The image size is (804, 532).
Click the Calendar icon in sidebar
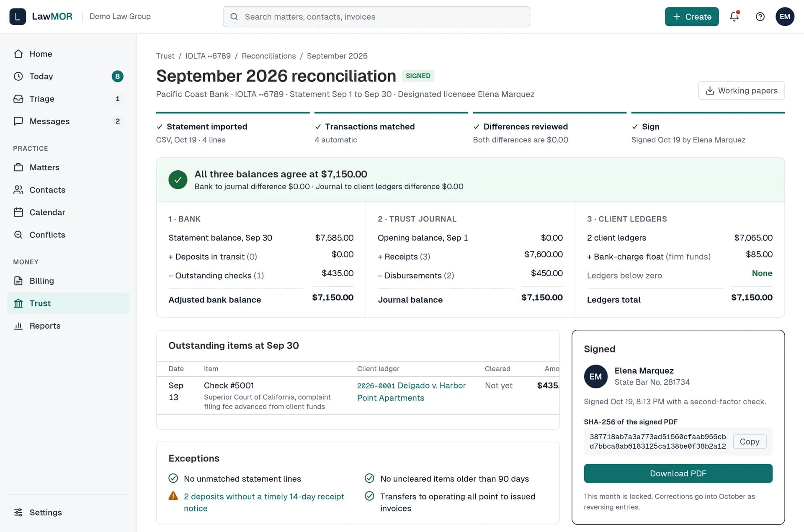[18, 212]
